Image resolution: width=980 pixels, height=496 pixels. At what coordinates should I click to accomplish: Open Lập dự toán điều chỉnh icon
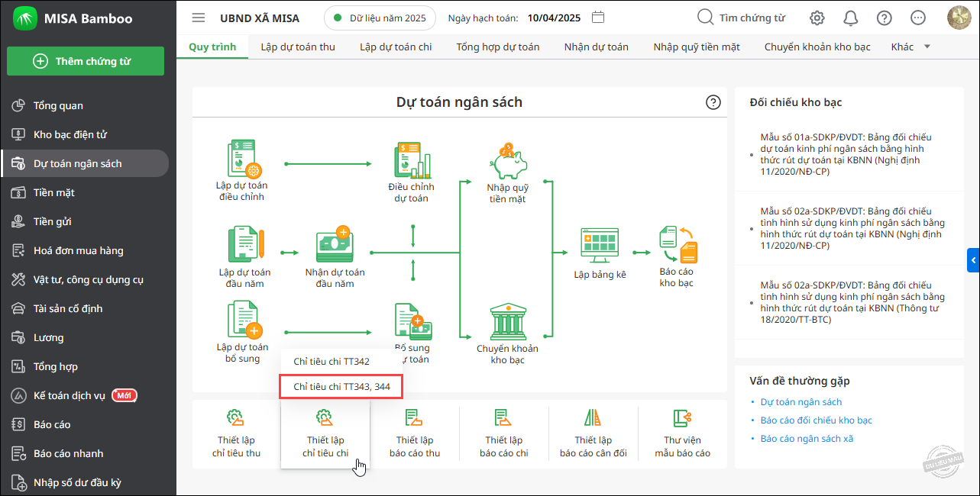[x=243, y=159]
